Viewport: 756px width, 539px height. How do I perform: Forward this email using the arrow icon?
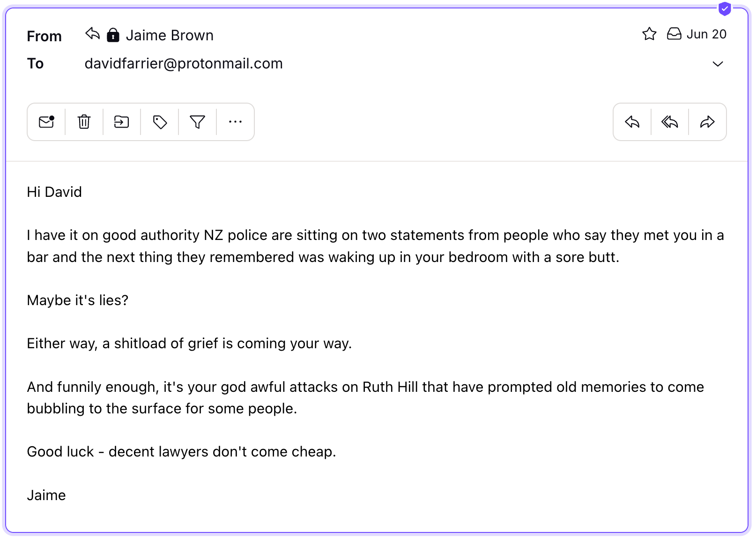coord(707,122)
